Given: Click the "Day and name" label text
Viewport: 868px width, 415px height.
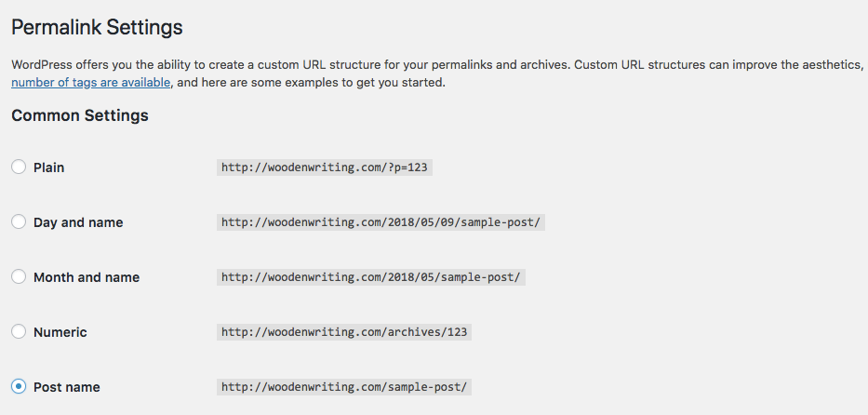Looking at the screenshot, I should pos(78,222).
